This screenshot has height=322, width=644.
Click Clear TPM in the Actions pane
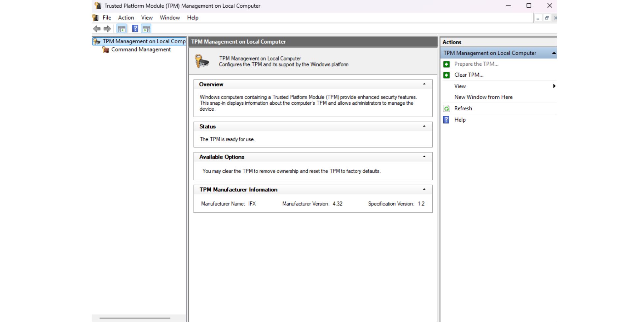point(468,75)
